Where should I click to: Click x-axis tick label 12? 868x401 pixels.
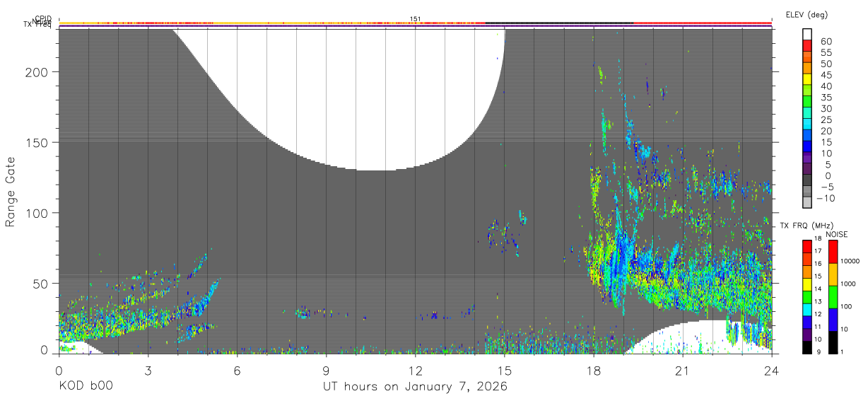[415, 370]
